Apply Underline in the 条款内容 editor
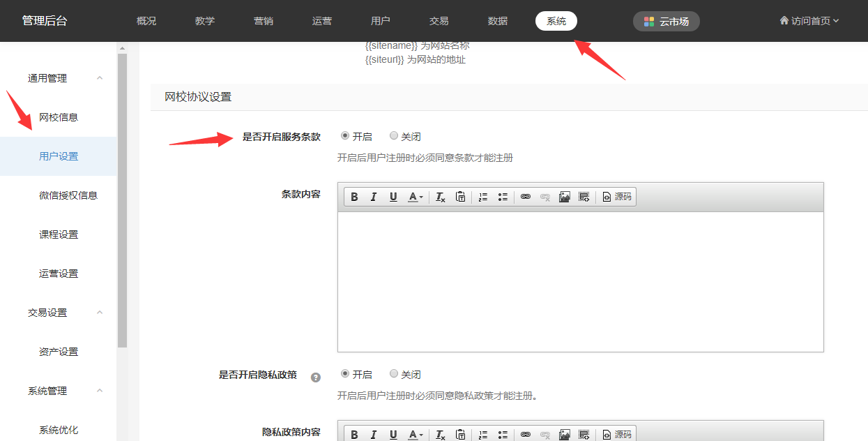 click(x=393, y=197)
